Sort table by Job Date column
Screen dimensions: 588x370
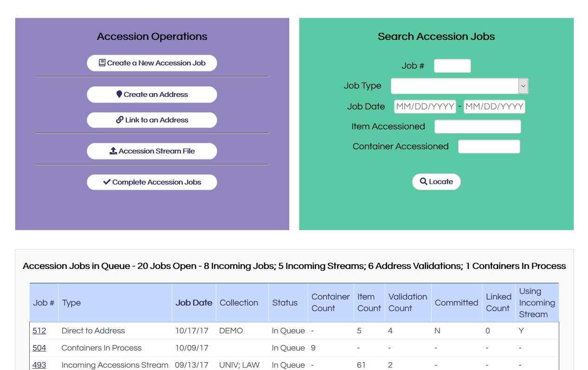(x=194, y=303)
